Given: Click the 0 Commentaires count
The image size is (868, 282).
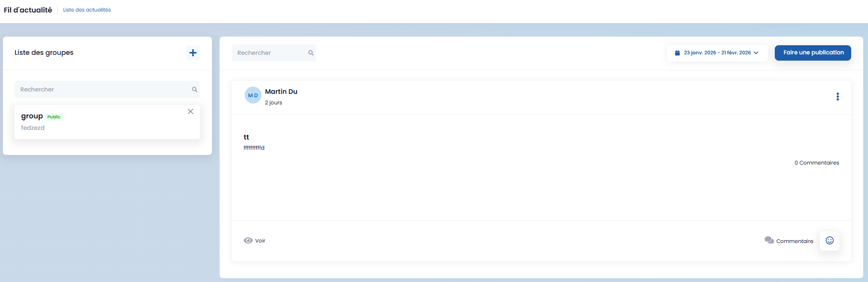Looking at the screenshot, I should pos(817,163).
